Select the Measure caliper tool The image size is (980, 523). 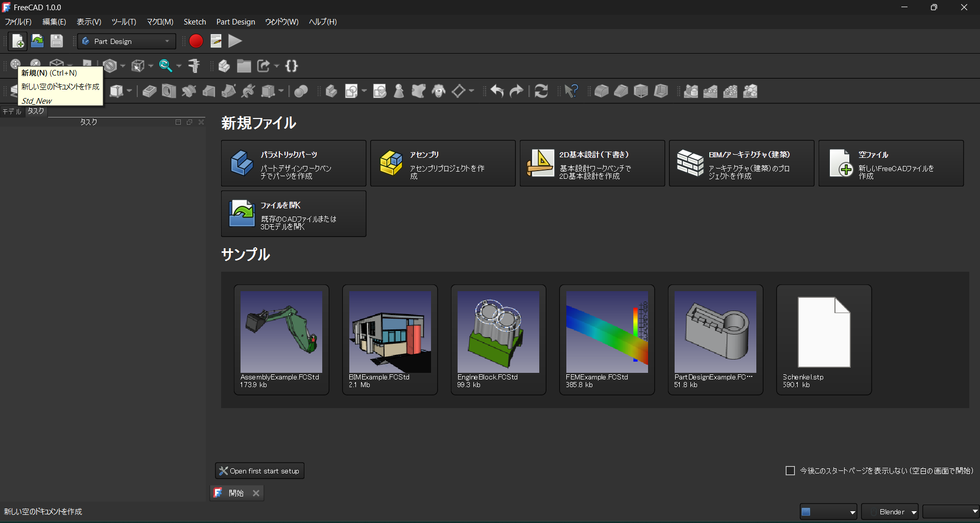click(194, 65)
